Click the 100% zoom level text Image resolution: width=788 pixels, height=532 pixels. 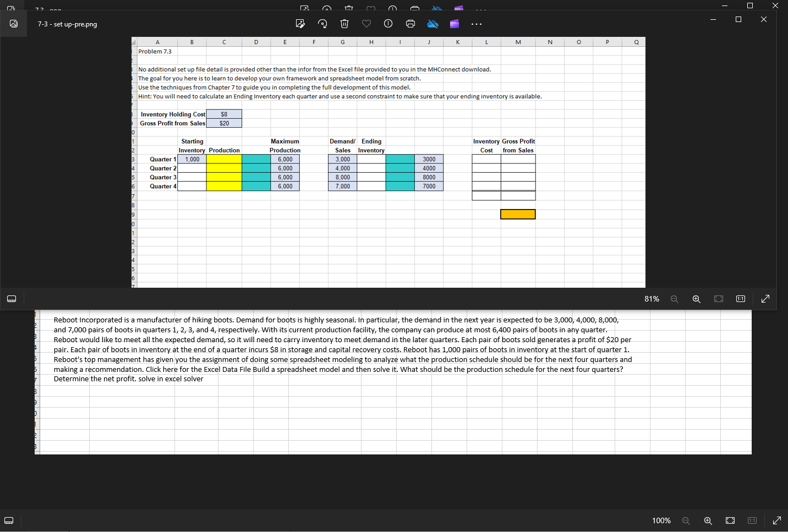(x=661, y=520)
